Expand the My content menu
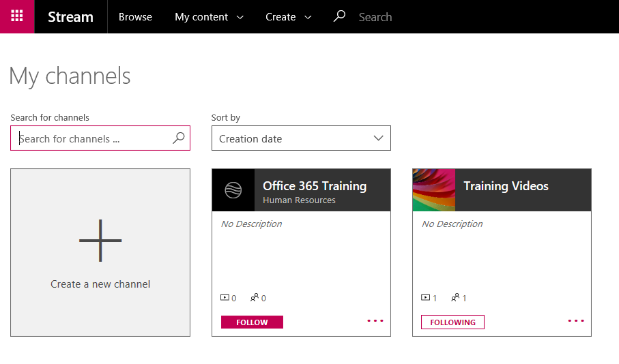The image size is (619, 364). coord(209,17)
